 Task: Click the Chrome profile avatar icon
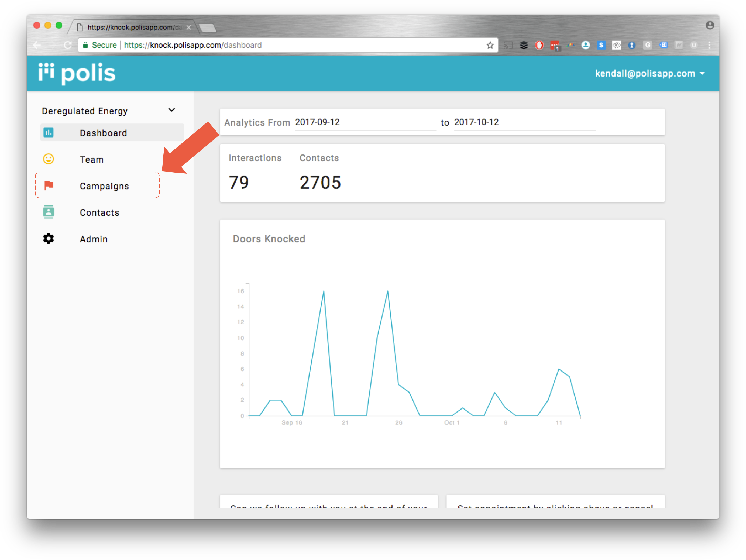[710, 25]
